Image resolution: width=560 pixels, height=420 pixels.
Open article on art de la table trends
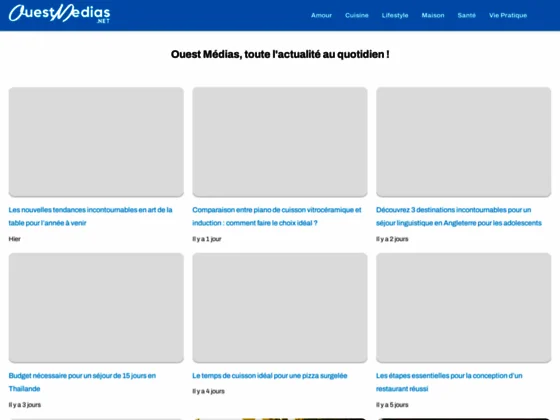tap(90, 216)
